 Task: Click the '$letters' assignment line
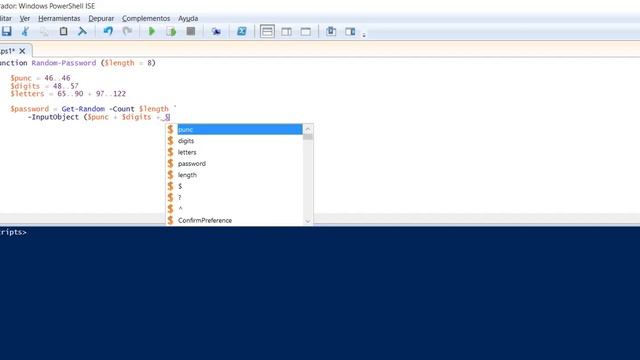(68, 94)
